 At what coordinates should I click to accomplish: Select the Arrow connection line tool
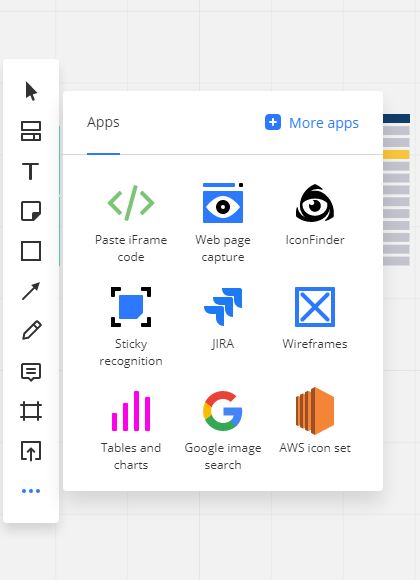tap(31, 291)
